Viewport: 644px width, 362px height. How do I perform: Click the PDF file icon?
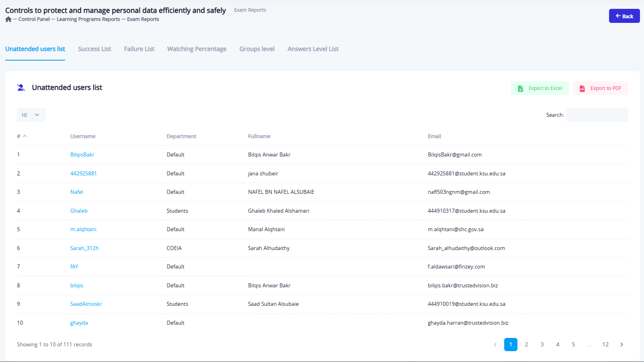point(582,88)
